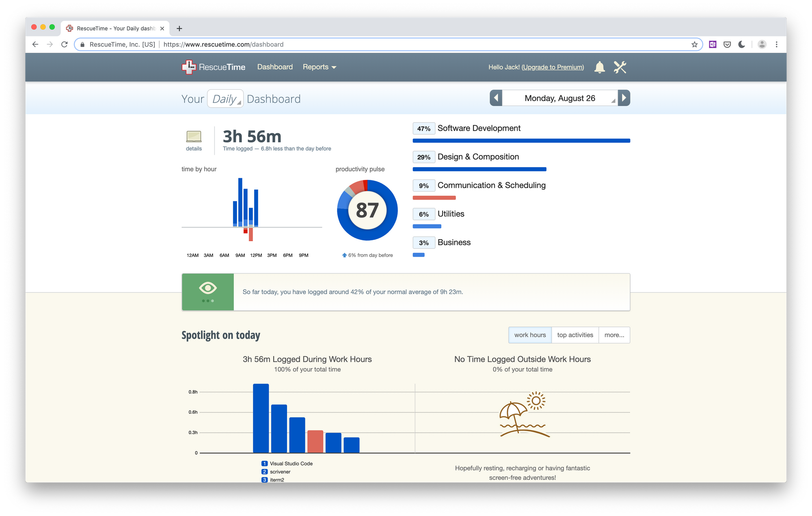This screenshot has height=516, width=812.
Task: Toggle the eye/focus icon in green panel
Action: pos(208,288)
